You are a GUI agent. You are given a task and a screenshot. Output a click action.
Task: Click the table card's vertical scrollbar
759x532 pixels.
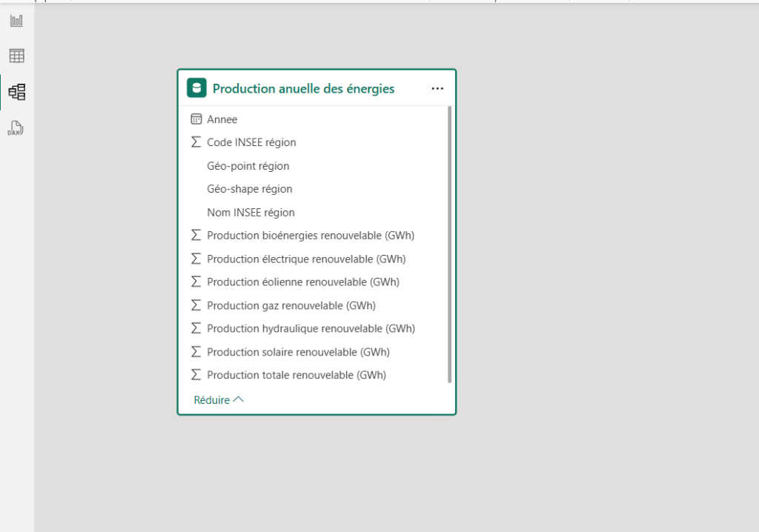point(450,245)
